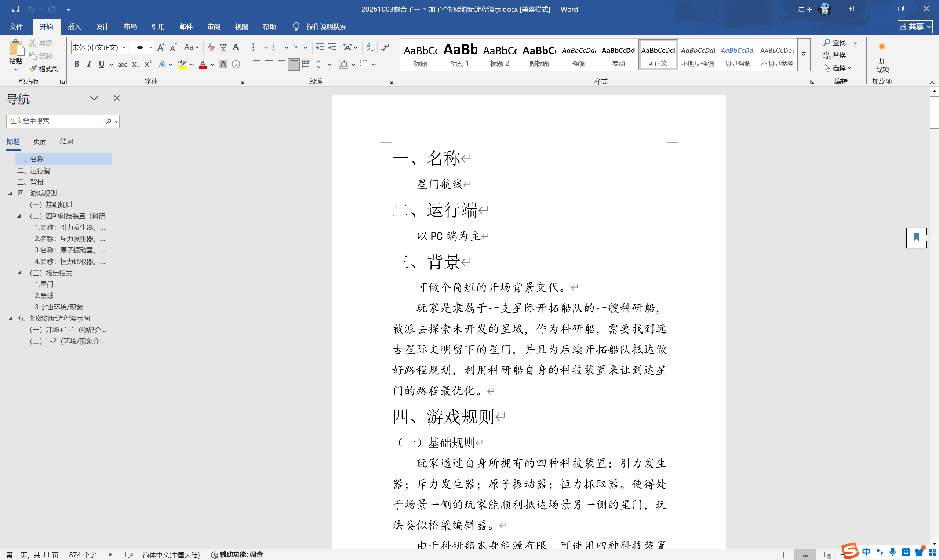Toggle underline formatting
The width and height of the screenshot is (939, 560).
[x=102, y=65]
